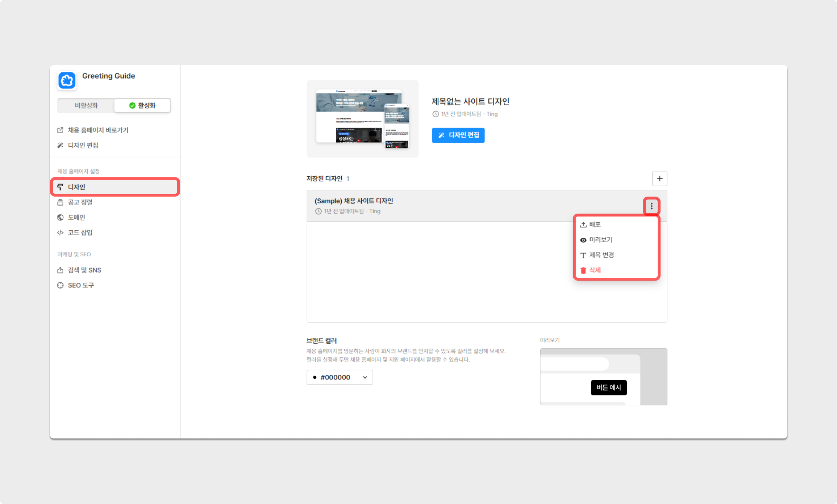
Task: Click the chevron arrow on color selector
Action: click(x=365, y=377)
